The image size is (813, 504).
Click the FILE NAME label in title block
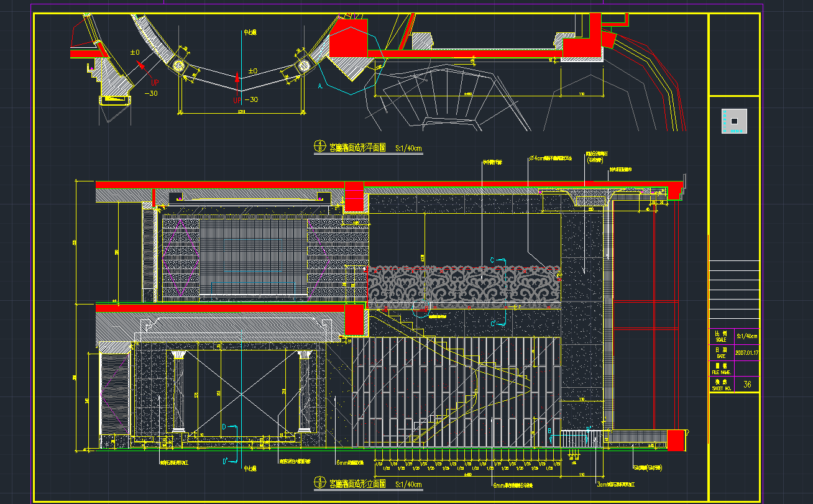pyautogui.click(x=721, y=372)
